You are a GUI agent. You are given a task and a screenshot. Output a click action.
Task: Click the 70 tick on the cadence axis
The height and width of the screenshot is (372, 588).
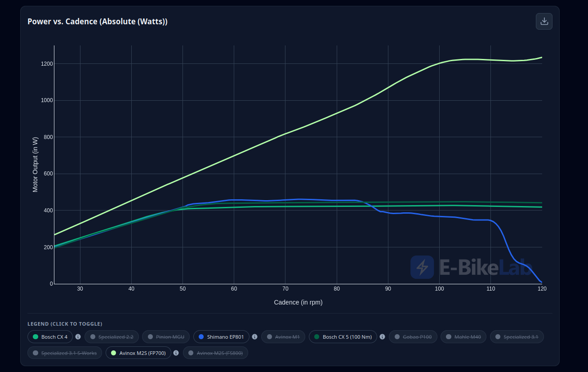click(x=285, y=289)
